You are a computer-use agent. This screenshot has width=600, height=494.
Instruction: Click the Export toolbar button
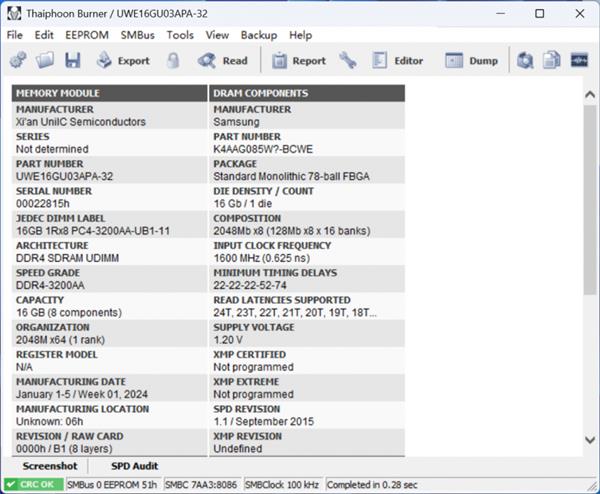[x=123, y=60]
